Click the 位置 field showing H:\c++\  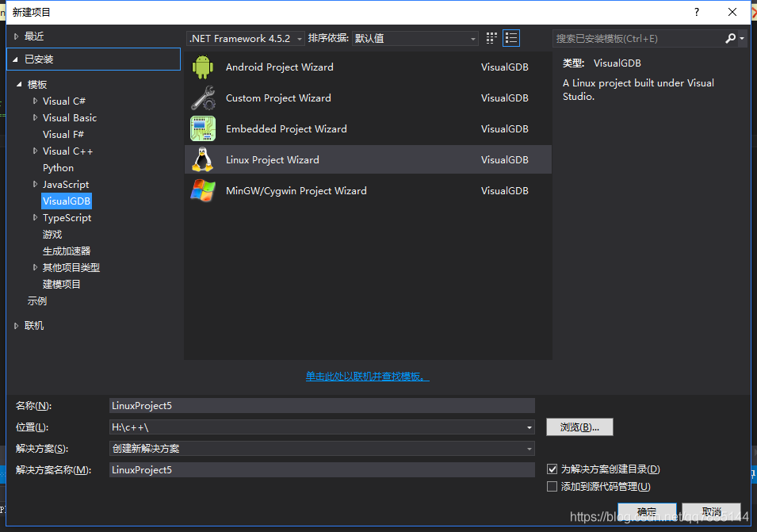[x=322, y=427]
